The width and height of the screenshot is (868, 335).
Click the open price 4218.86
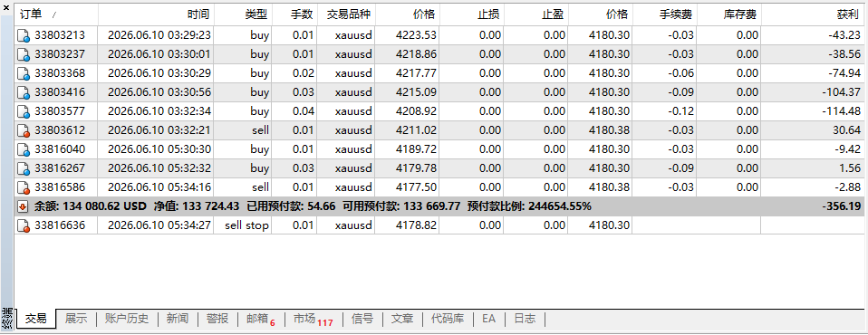pos(416,54)
